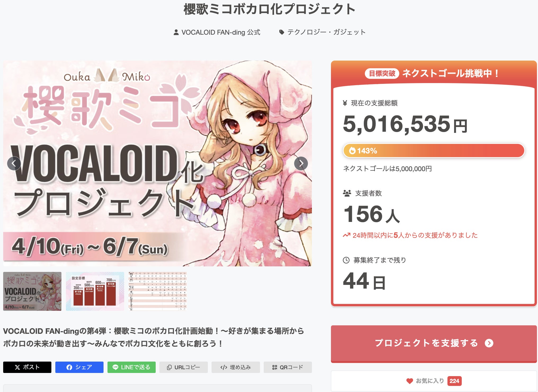Click the user icon beside VOCALOID FAN-ding 公式
This screenshot has width=538, height=392.
pos(176,32)
